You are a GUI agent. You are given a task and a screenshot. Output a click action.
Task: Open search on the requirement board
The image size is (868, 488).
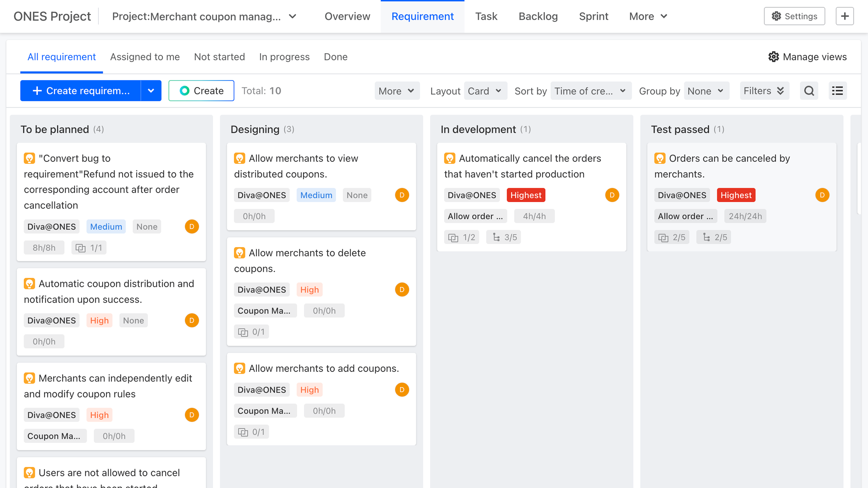809,91
